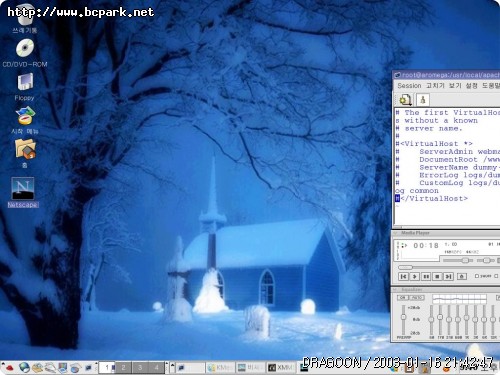Click the new session icon in terminal toolbar
This screenshot has height=375, width=500.
coord(405,100)
